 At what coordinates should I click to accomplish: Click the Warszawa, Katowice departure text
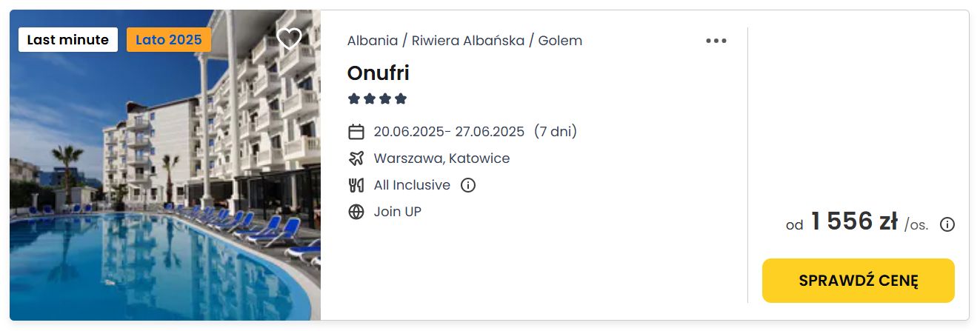[442, 158]
